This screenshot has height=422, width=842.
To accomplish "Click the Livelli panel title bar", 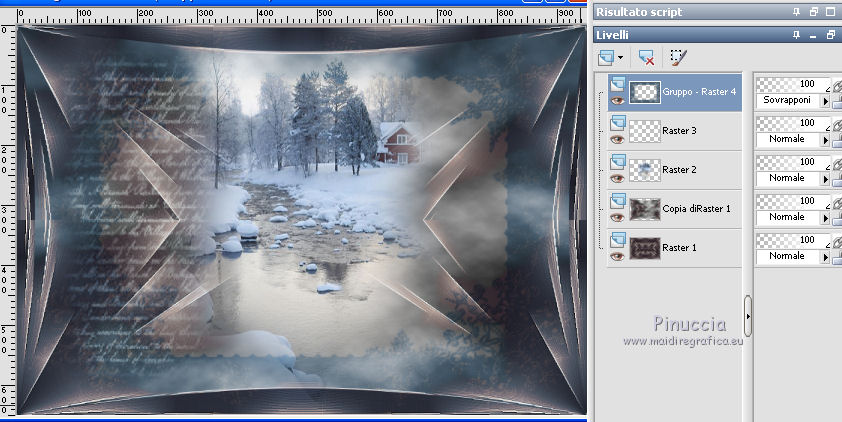I will tap(717, 35).
